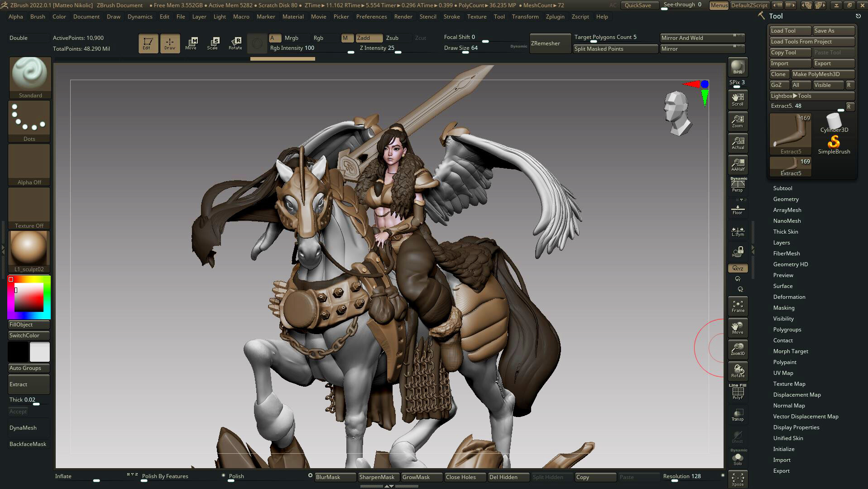Open the Zplugin menu
Image resolution: width=868 pixels, height=489 pixels.
click(x=555, y=17)
